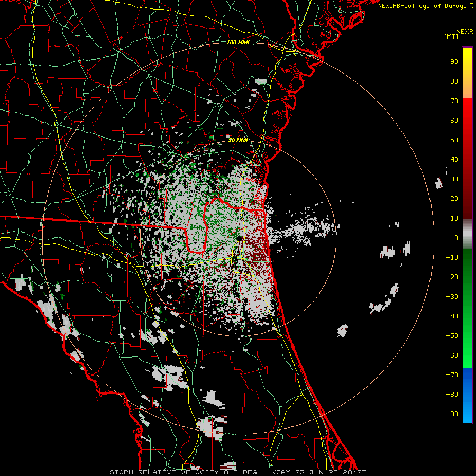Click the 50 value on velocity scale

coord(454,140)
